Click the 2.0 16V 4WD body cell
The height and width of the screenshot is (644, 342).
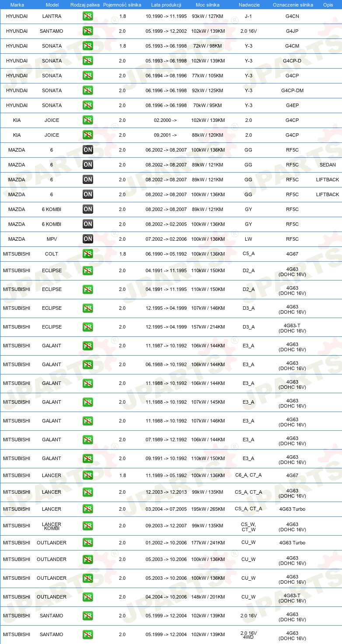tap(248, 634)
